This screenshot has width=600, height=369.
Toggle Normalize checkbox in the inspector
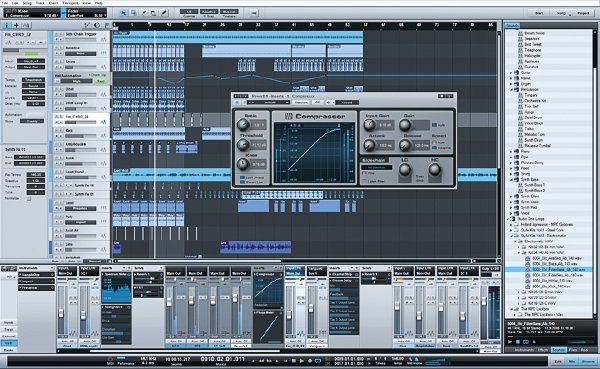29,199
